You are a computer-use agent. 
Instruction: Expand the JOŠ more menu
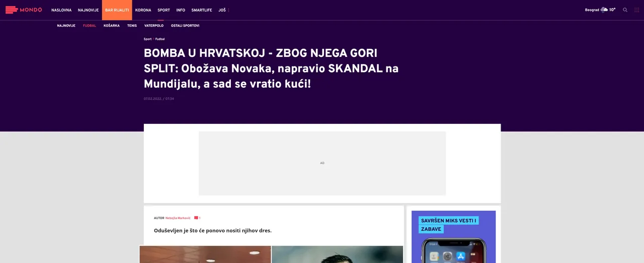pyautogui.click(x=223, y=10)
